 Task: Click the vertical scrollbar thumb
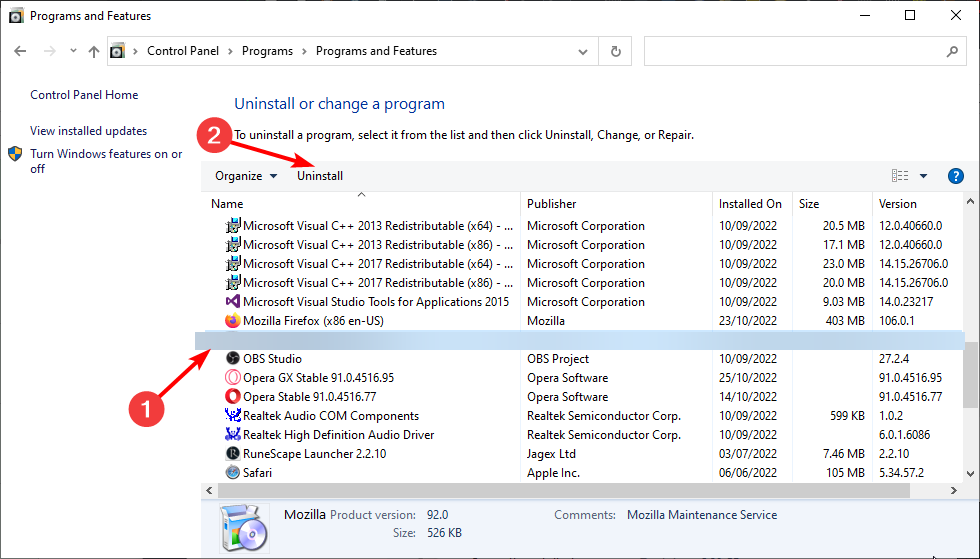coord(970,373)
